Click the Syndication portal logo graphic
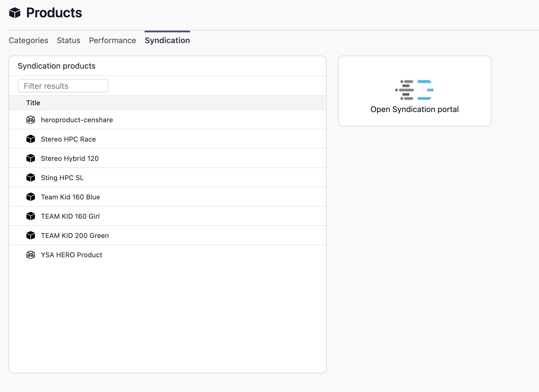 click(414, 90)
